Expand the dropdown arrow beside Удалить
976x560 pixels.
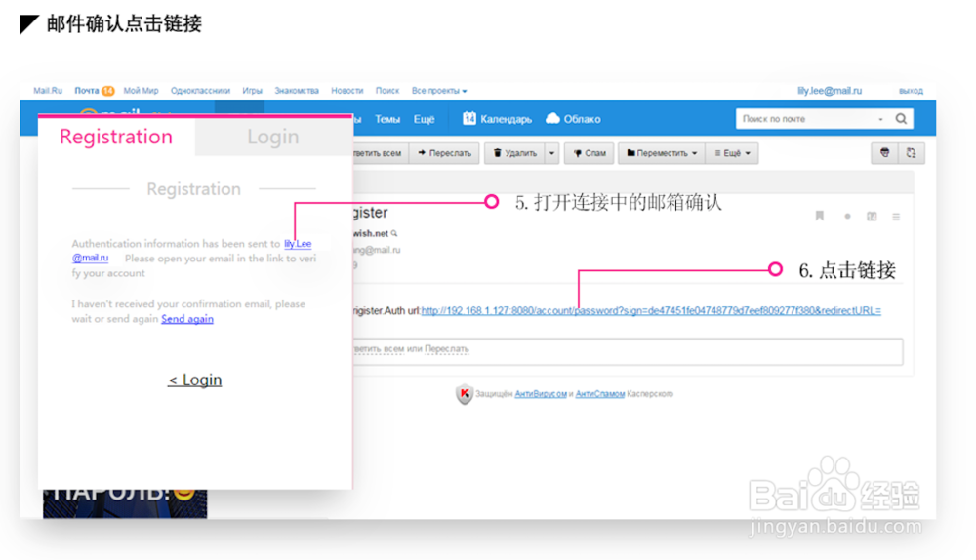551,153
